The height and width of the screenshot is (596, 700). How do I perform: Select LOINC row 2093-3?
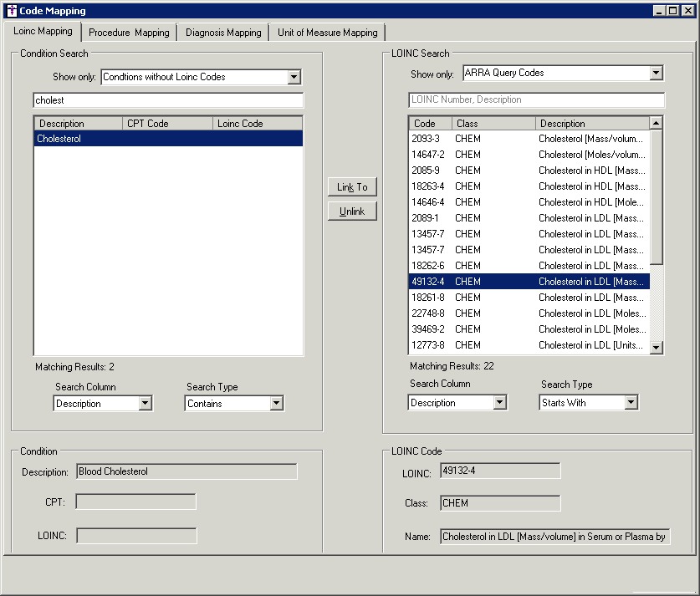529,139
